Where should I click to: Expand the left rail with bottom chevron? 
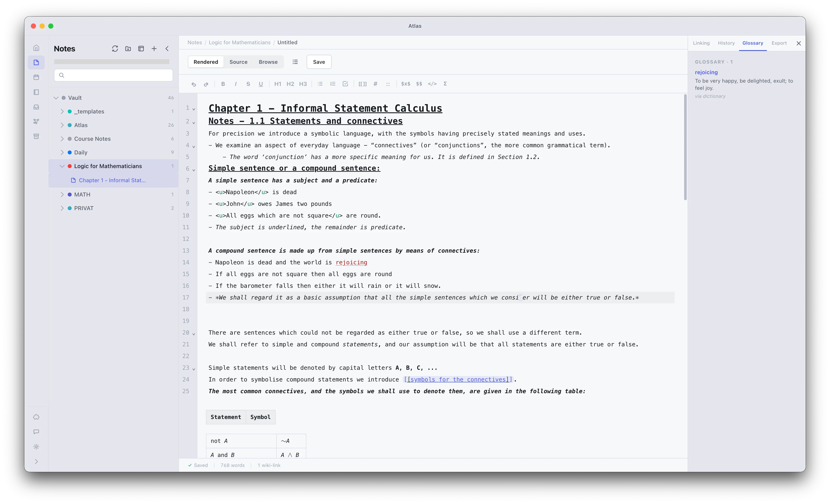coord(36,461)
